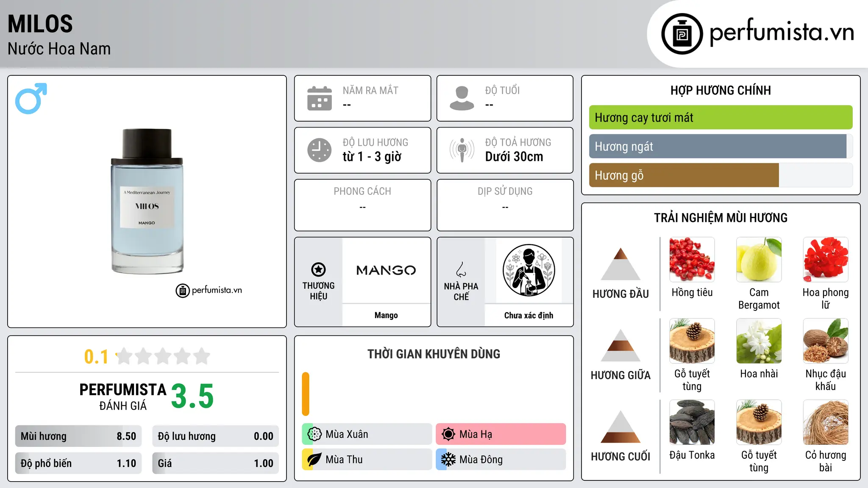The width and height of the screenshot is (868, 488).
Task: Open the base-note Gỗ tuyết tùng image
Action: tap(759, 422)
